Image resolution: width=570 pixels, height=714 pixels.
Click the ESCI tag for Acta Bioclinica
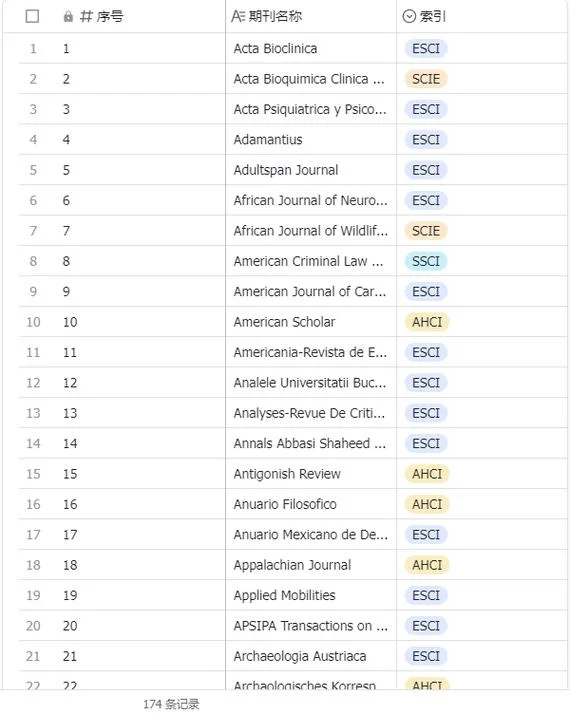coord(426,49)
